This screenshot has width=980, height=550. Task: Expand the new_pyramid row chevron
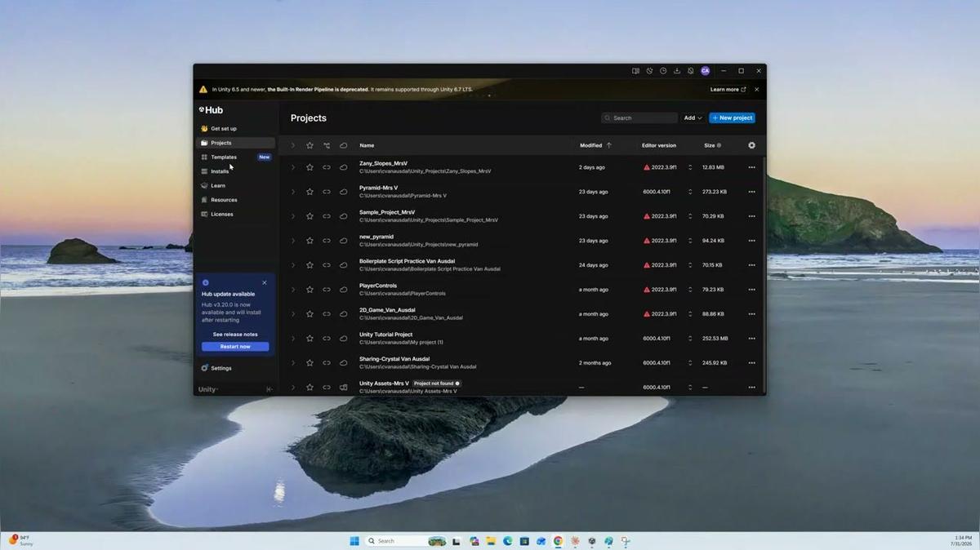coord(293,241)
